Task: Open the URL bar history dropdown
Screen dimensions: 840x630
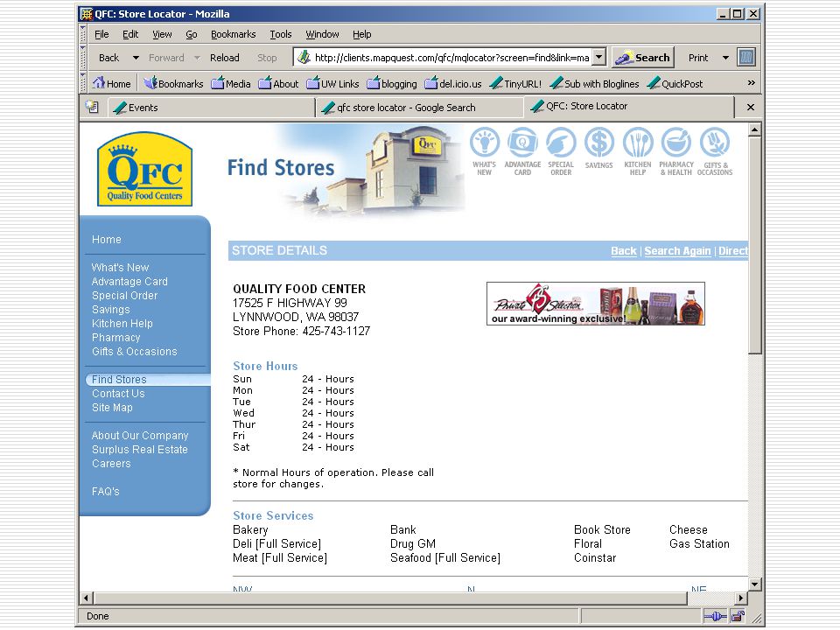Action: [x=599, y=58]
